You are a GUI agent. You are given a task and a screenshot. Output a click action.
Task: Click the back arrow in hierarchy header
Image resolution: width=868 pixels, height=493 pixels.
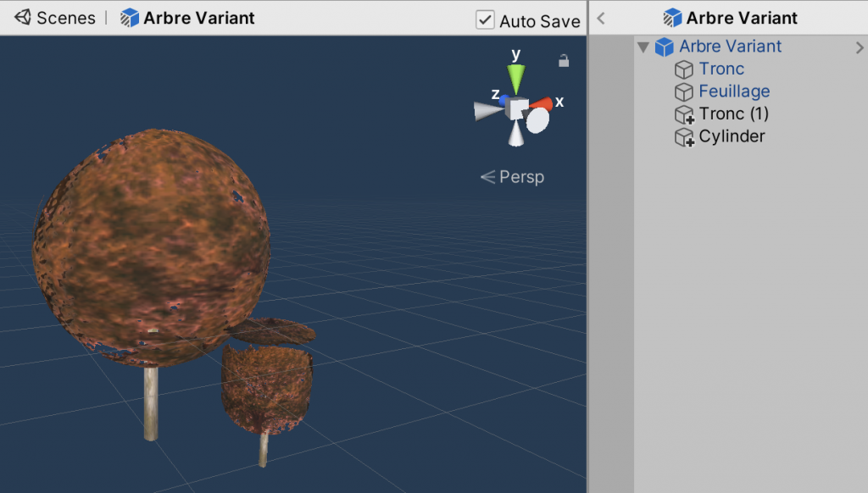coord(601,18)
